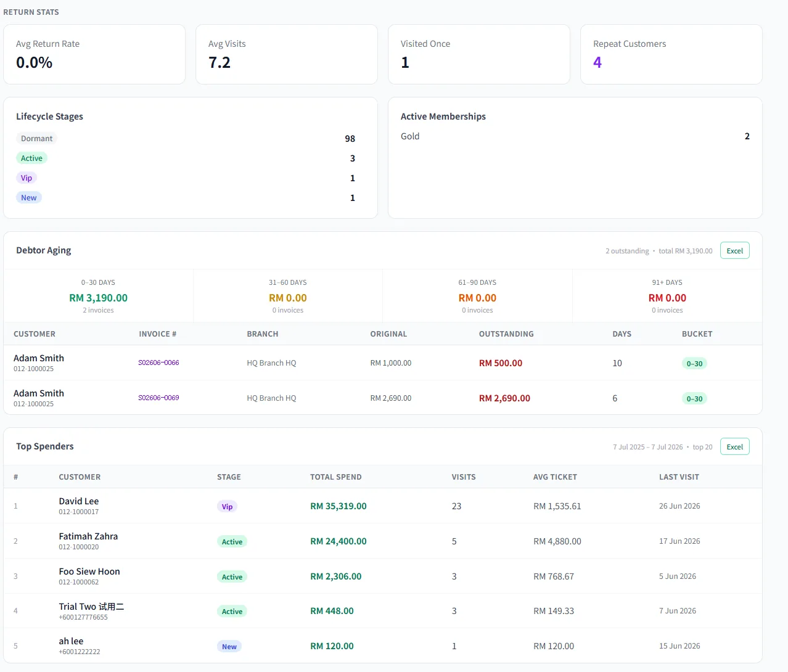Image resolution: width=788 pixels, height=672 pixels.
Task: Click the BUCKET column header
Action: [697, 334]
